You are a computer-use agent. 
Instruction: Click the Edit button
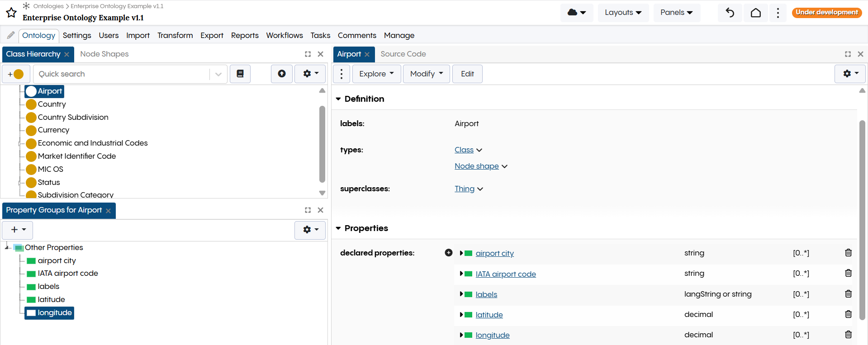(x=467, y=74)
